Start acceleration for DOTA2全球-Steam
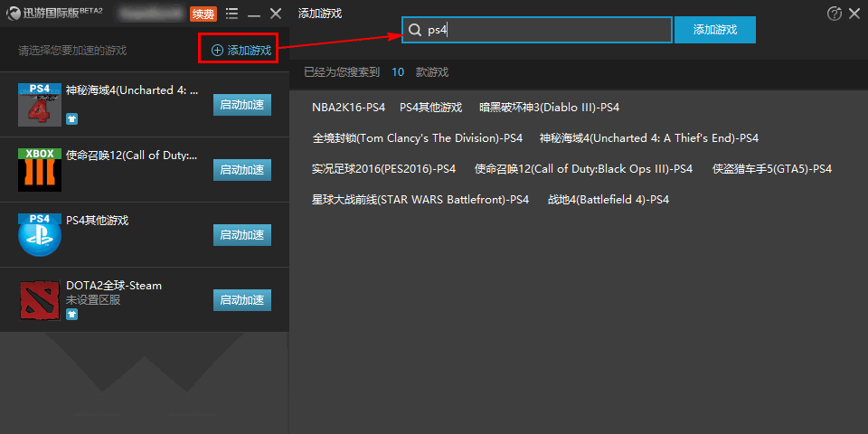This screenshot has height=434, width=868. [242, 300]
